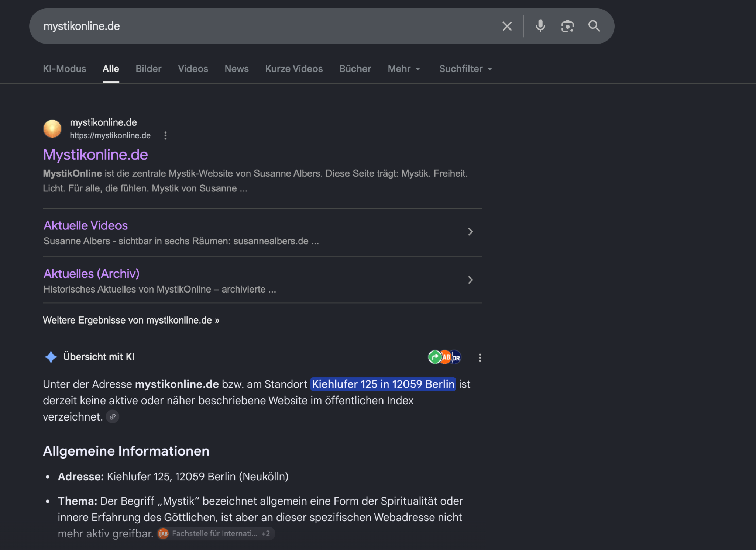Click the snippet text starting 'MystikOnline ist die zentrale'

pos(255,181)
